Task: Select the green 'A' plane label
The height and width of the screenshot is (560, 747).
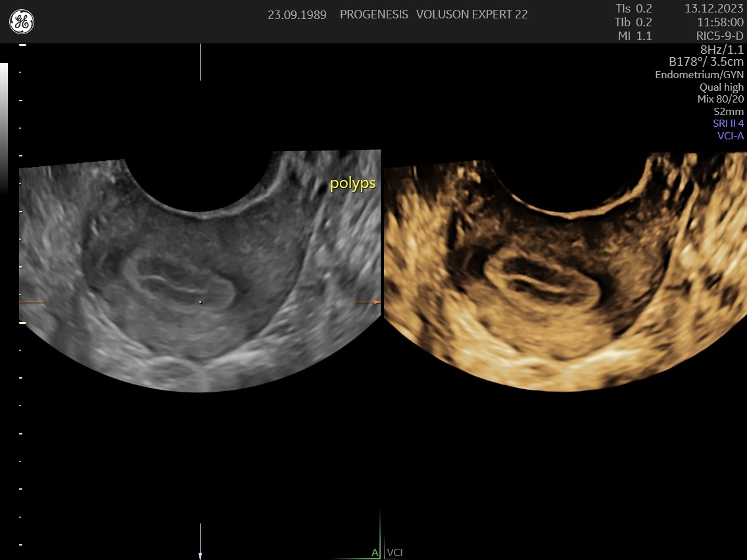Action: pyautogui.click(x=374, y=553)
